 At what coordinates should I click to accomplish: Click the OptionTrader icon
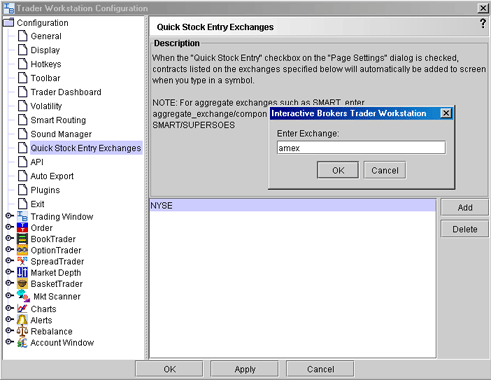coord(22,250)
